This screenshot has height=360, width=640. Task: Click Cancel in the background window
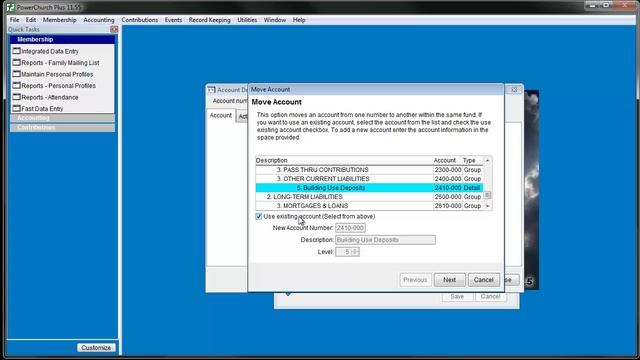click(490, 297)
